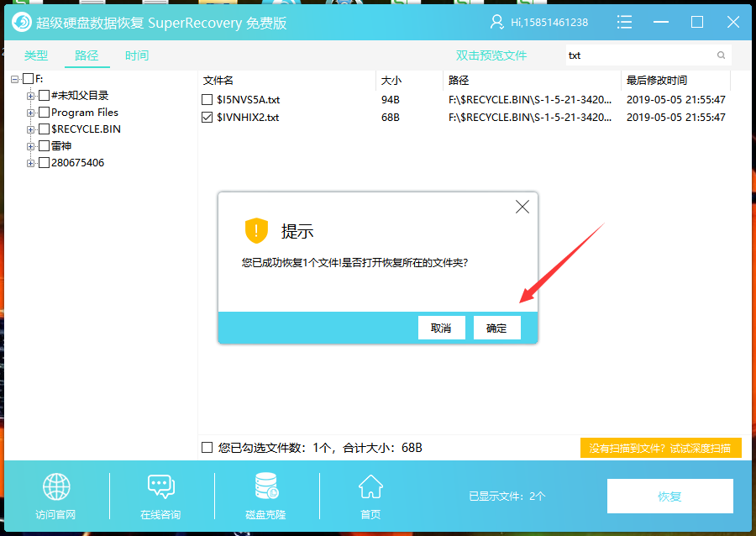Click the 双击预览文件 link

[491, 55]
